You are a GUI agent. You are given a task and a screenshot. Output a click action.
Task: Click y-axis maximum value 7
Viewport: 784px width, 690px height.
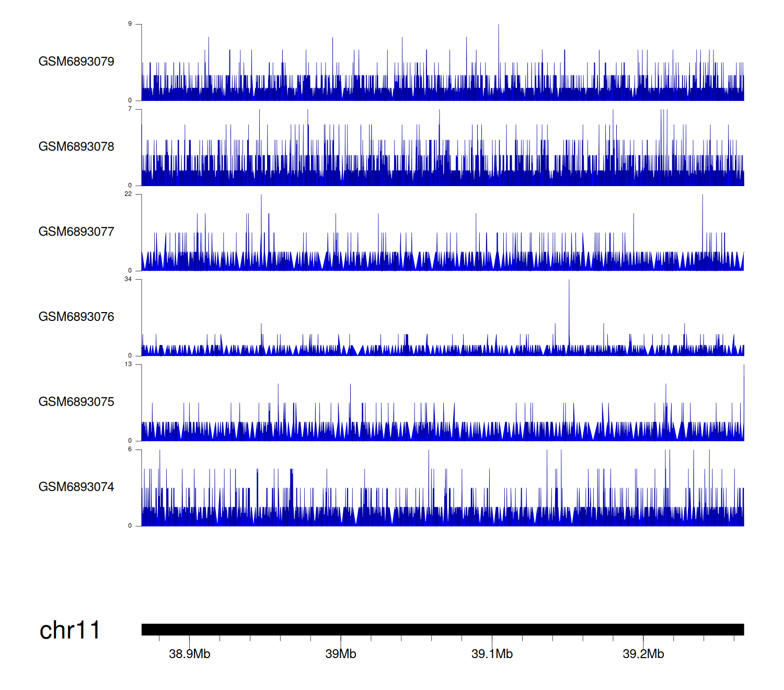[130, 109]
